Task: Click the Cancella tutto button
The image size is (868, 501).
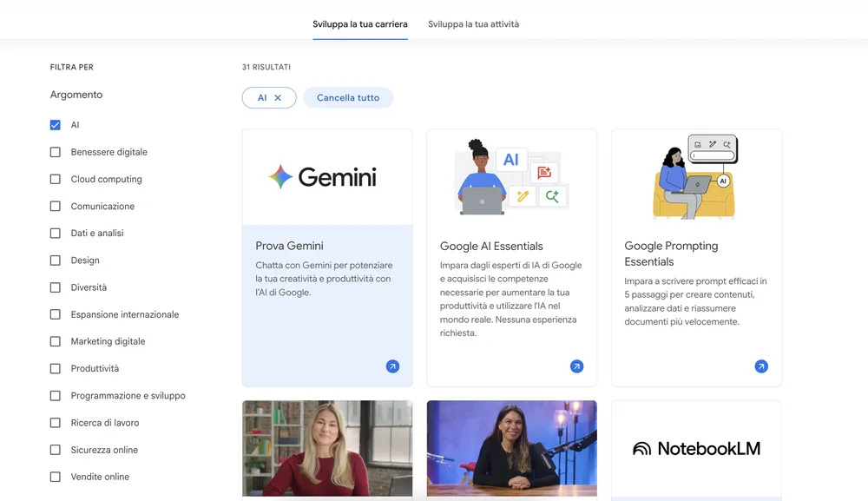Action: 348,98
